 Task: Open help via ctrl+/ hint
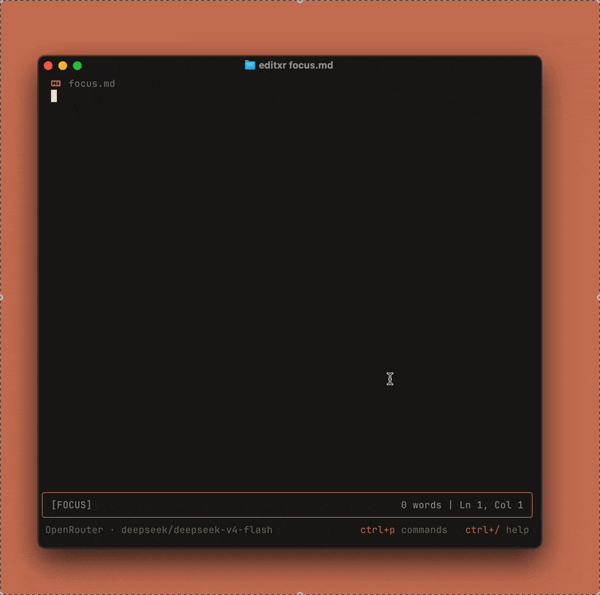pos(497,530)
